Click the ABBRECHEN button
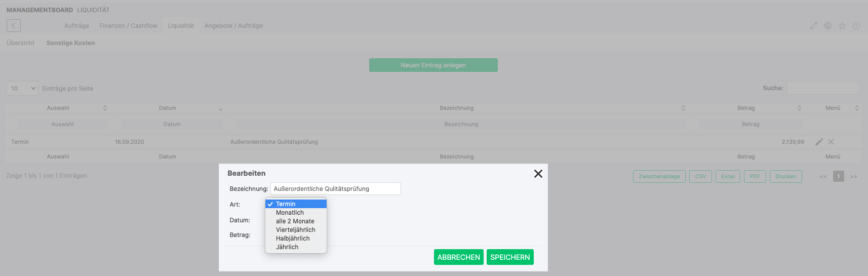 coord(458,257)
